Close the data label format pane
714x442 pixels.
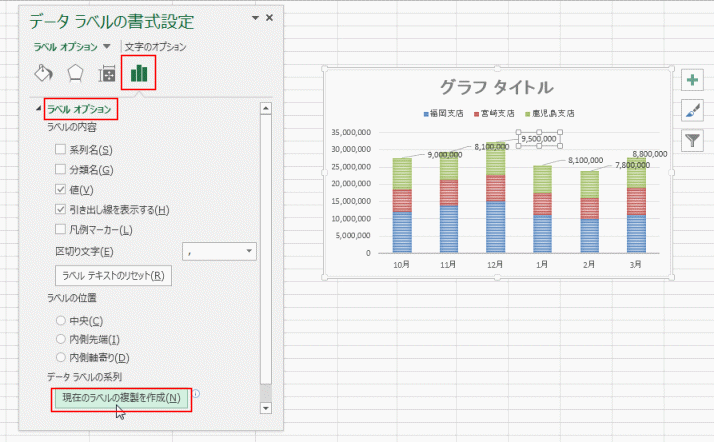point(268,18)
